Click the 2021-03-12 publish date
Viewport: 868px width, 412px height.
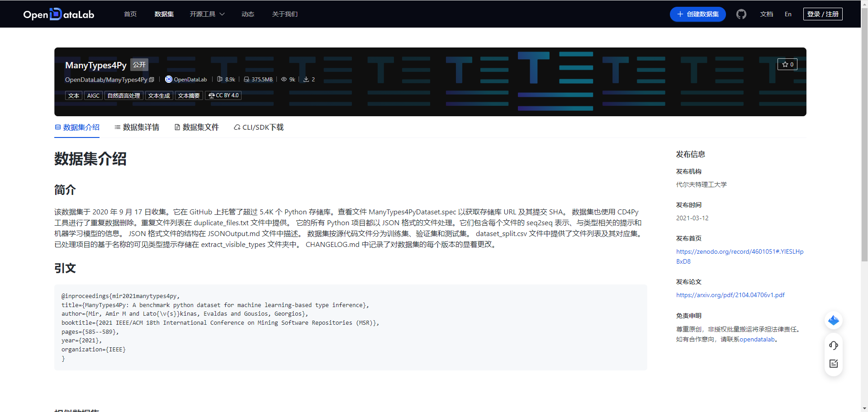click(693, 218)
